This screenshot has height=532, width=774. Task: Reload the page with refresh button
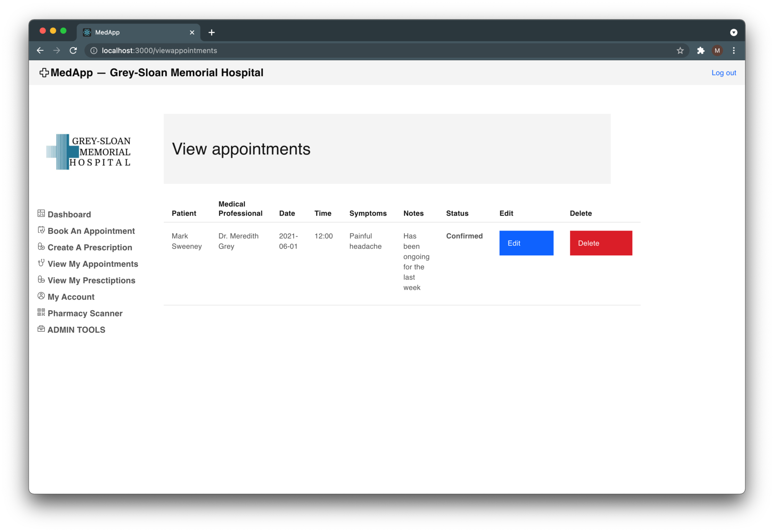[73, 51]
